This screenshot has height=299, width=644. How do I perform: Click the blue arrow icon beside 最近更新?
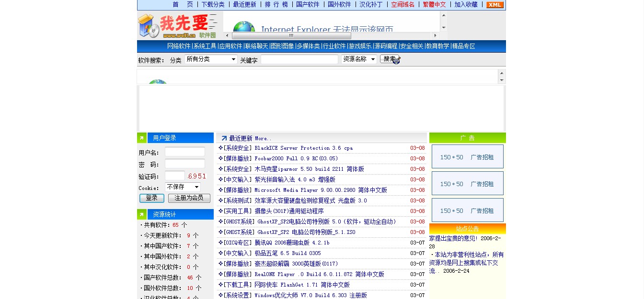coord(224,138)
